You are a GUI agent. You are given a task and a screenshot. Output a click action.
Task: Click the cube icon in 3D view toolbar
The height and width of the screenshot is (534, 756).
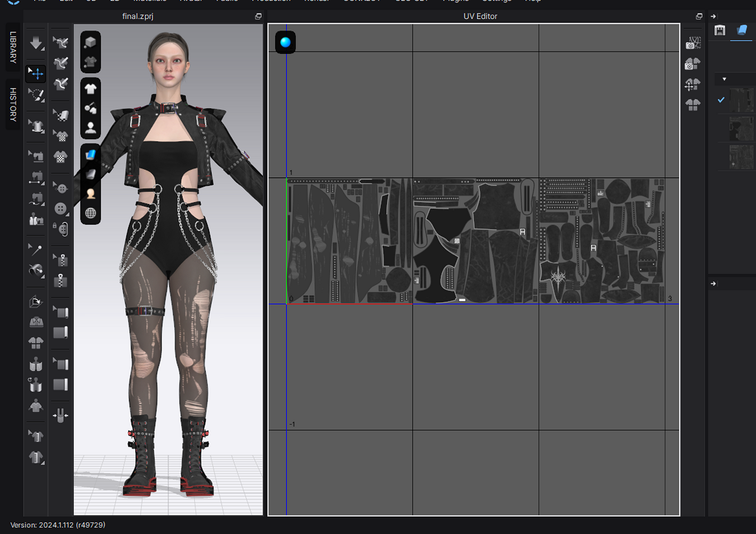click(91, 42)
